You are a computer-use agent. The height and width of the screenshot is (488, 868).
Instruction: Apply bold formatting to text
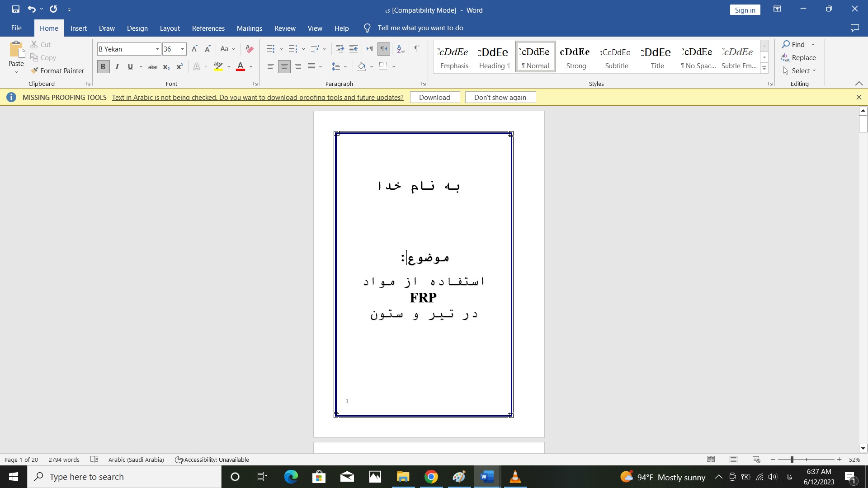coord(103,66)
